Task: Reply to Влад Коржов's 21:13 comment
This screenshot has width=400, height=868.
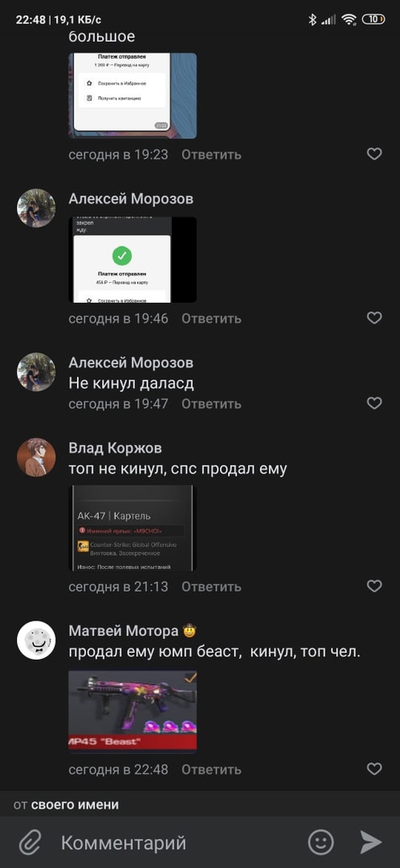Action: tap(211, 586)
